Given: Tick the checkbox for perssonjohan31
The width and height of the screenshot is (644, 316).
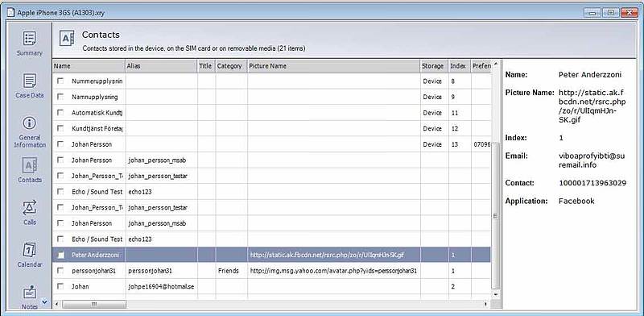Looking at the screenshot, I should [x=60, y=271].
